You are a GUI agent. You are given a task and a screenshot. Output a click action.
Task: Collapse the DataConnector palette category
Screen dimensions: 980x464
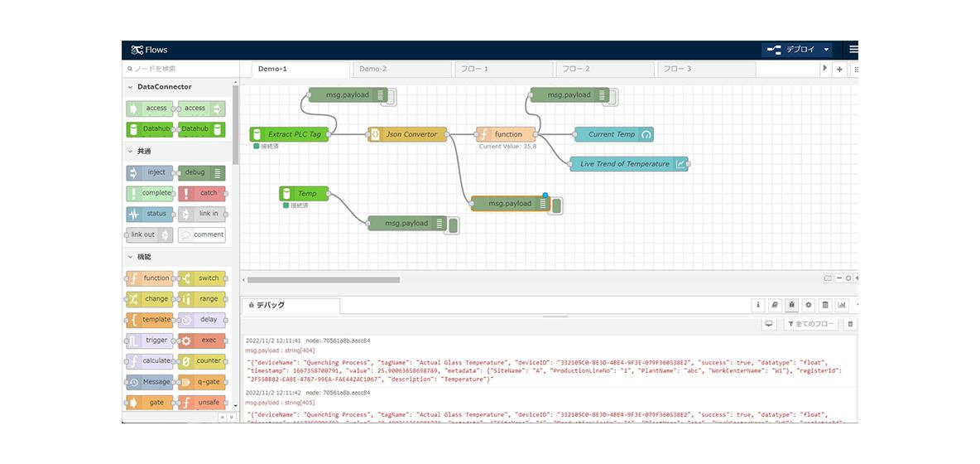pyautogui.click(x=130, y=87)
